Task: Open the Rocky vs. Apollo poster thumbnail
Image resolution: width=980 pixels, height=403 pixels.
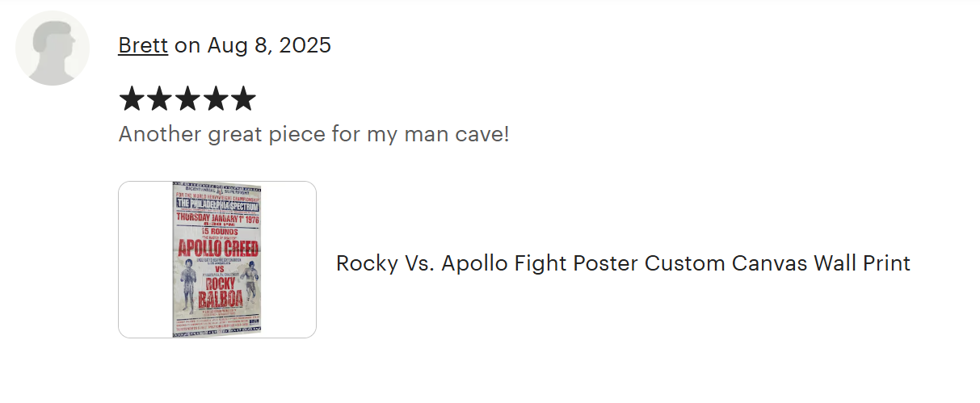Action: [217, 259]
